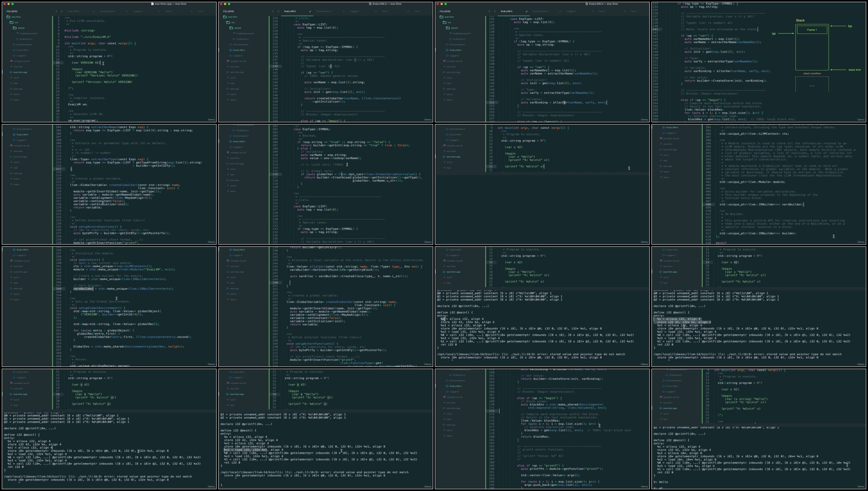Screen dimensions: 868x491
Task: Click compile-run.sh shell icon in eva-llvm.cpp window
Action: coord(11,61)
